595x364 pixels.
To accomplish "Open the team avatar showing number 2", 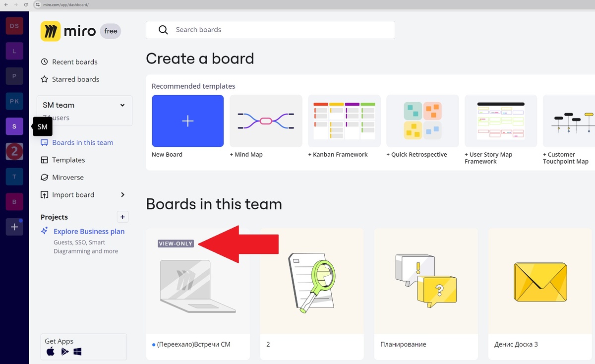I will (x=14, y=151).
